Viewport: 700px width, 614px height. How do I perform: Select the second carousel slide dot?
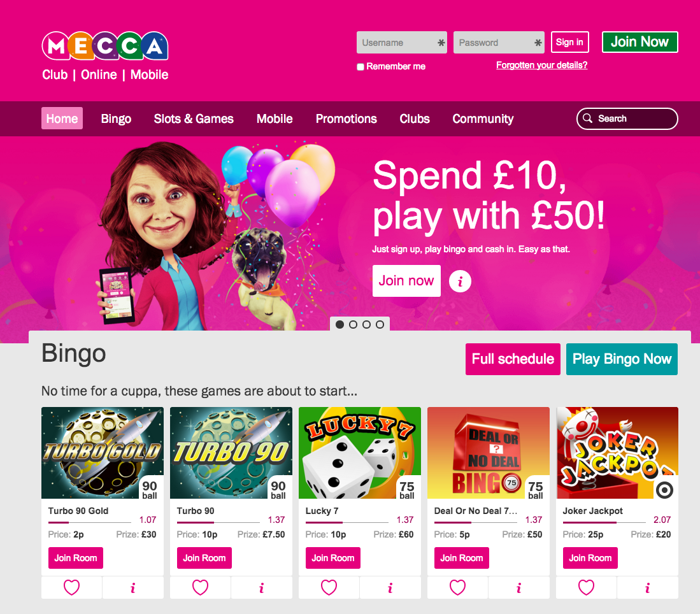353,325
